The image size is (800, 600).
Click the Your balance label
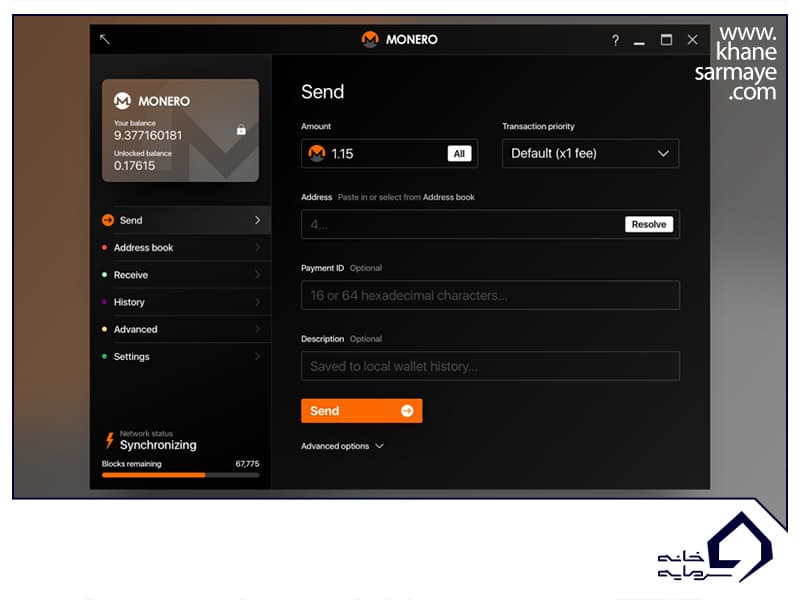coord(135,123)
